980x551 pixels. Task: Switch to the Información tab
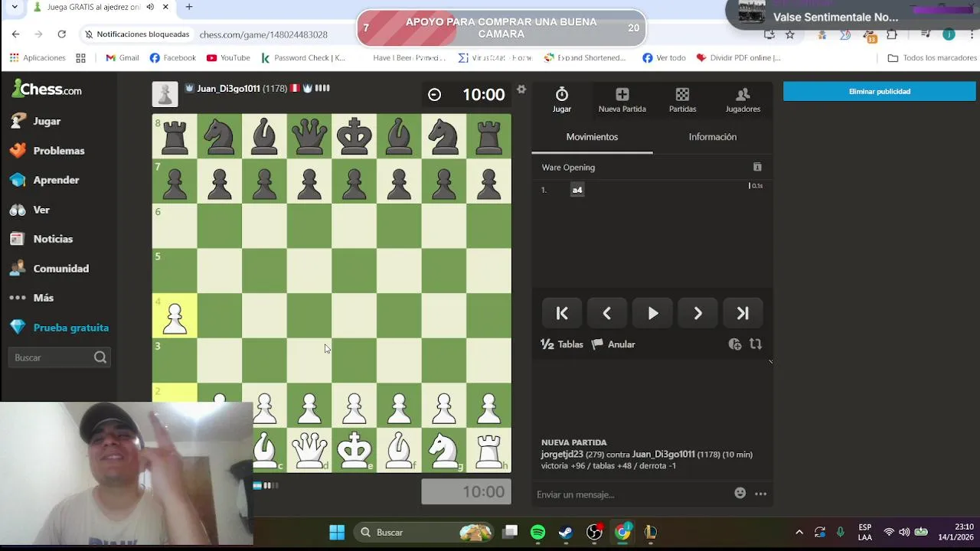pos(712,137)
